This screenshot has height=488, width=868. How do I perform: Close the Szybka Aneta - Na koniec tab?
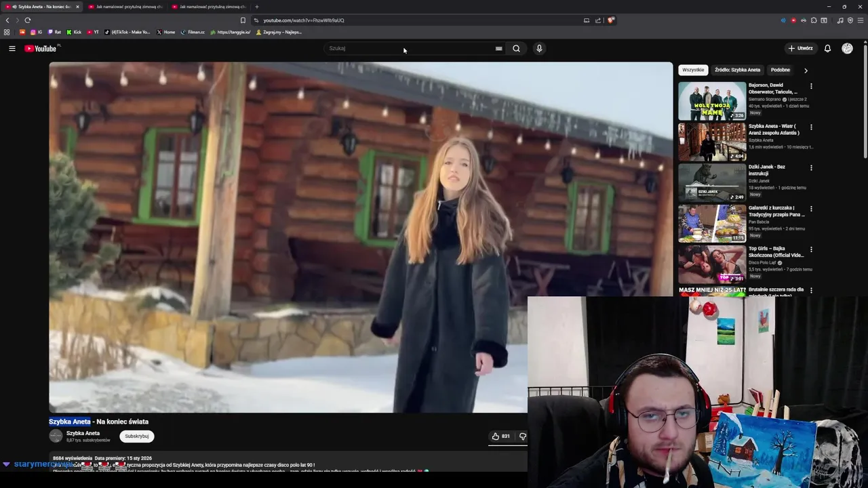77,7
